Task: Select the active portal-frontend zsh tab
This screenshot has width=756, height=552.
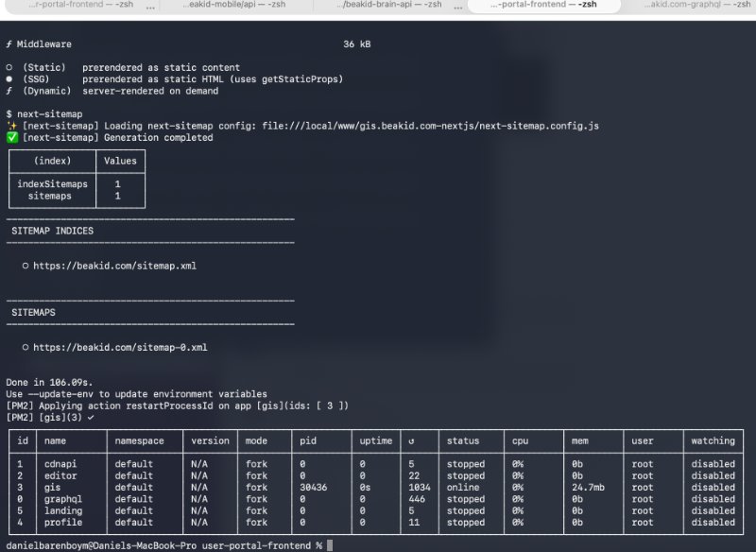Action: (544, 5)
